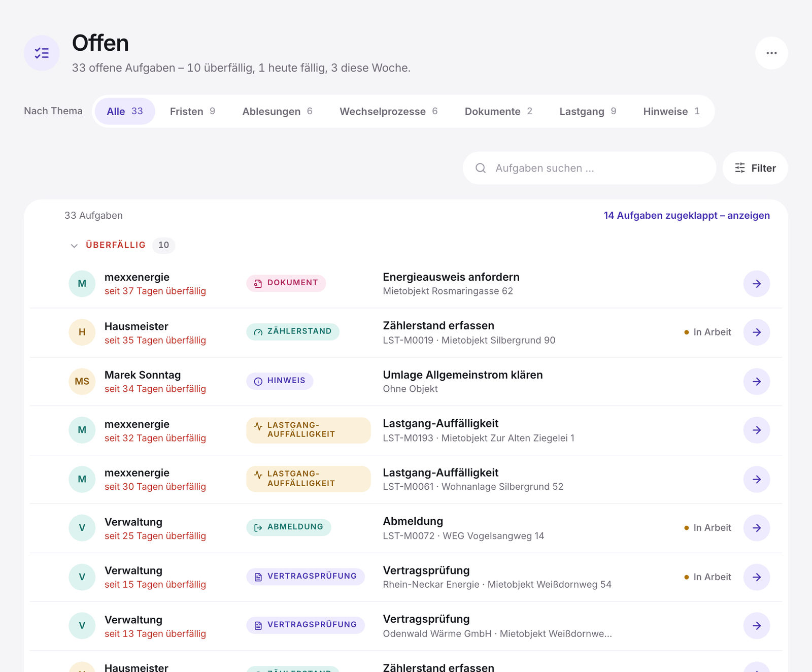Open the Filter button
The height and width of the screenshot is (672, 812).
click(755, 168)
